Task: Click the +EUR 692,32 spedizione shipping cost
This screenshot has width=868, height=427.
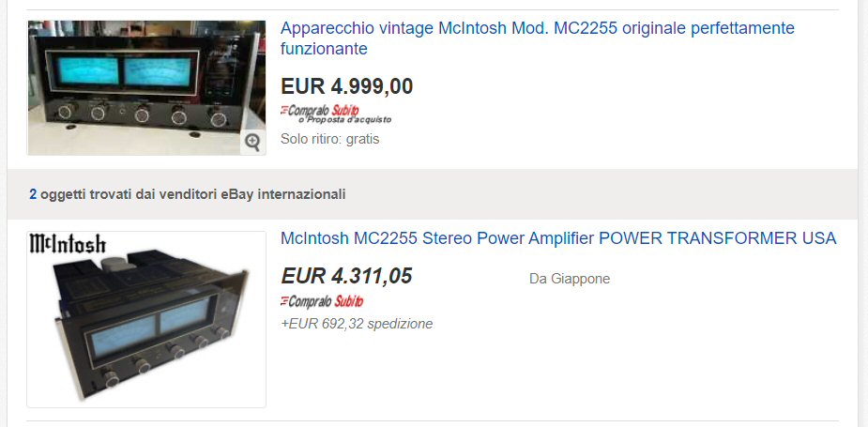Action: point(357,324)
